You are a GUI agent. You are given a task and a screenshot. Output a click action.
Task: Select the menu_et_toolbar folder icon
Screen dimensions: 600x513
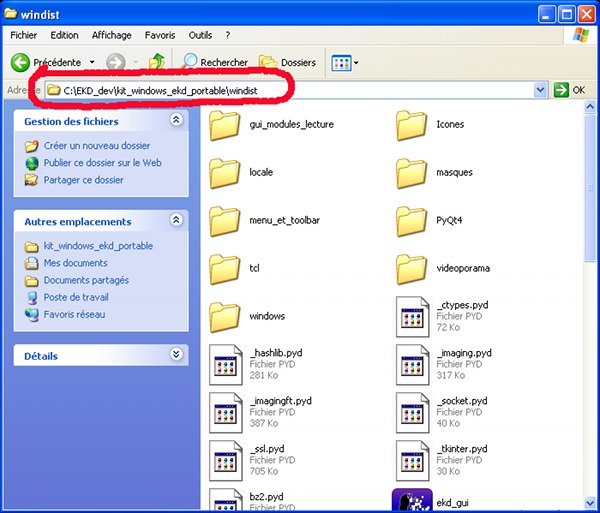(224, 221)
